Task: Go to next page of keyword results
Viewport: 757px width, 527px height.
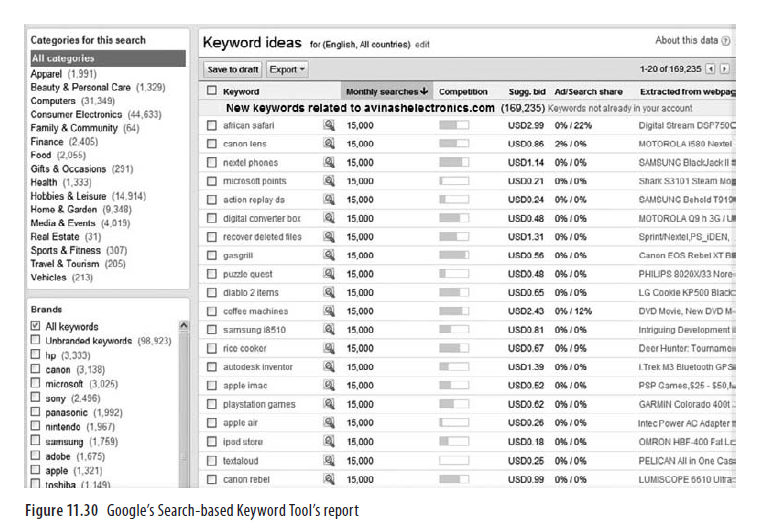Action: tap(724, 69)
